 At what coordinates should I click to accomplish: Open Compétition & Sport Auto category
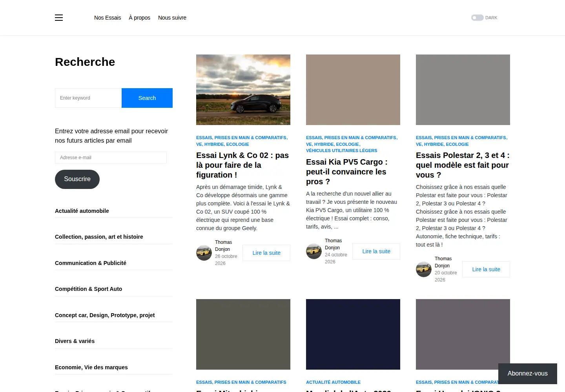89,289
